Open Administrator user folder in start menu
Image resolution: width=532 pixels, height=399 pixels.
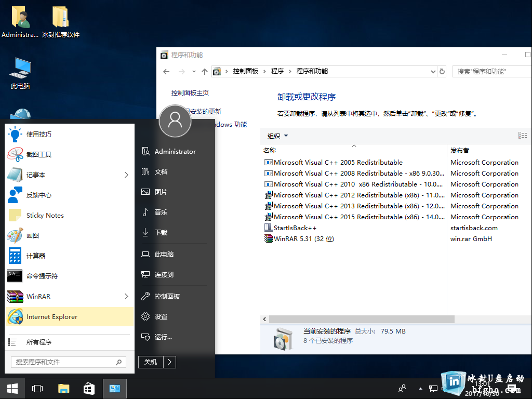[174, 152]
